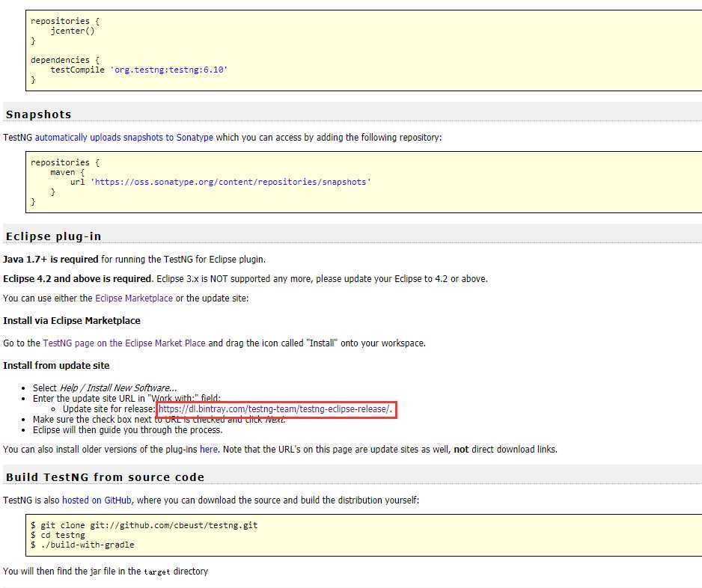Click 'Help / Install New Software...' italic text
This screenshot has height=588, width=702.
coord(118,388)
